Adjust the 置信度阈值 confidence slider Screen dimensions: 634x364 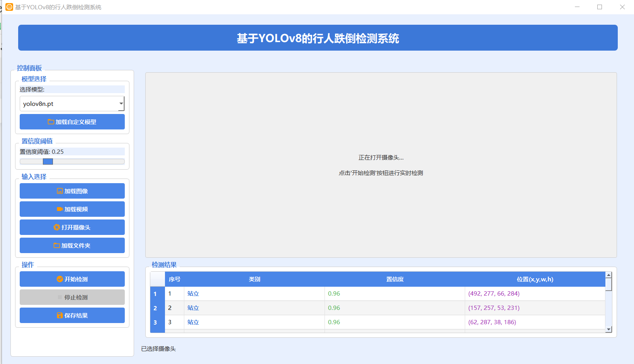(48, 162)
